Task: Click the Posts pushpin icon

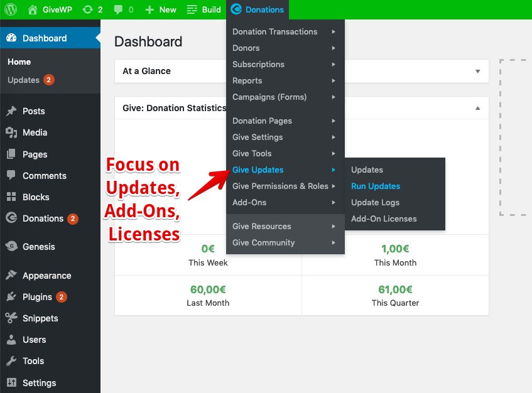Action: [x=11, y=111]
